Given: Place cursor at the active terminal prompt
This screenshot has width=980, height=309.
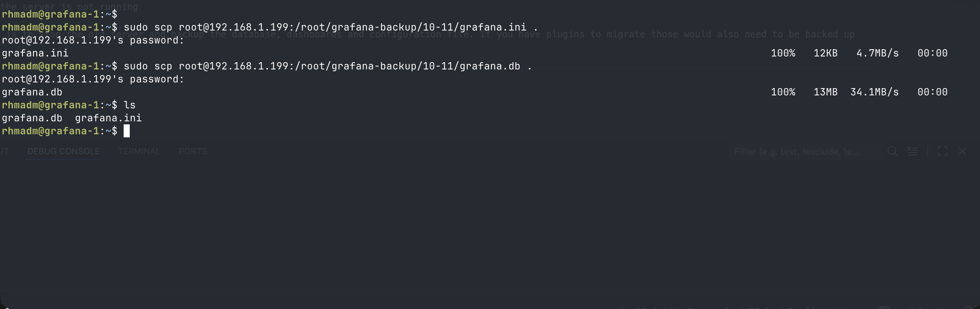Looking at the screenshot, I should 127,131.
